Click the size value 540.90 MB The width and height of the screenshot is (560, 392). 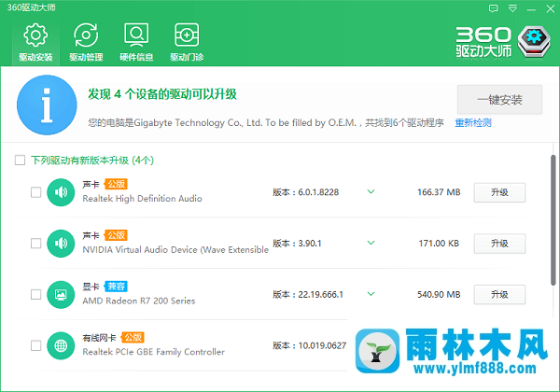[439, 295]
